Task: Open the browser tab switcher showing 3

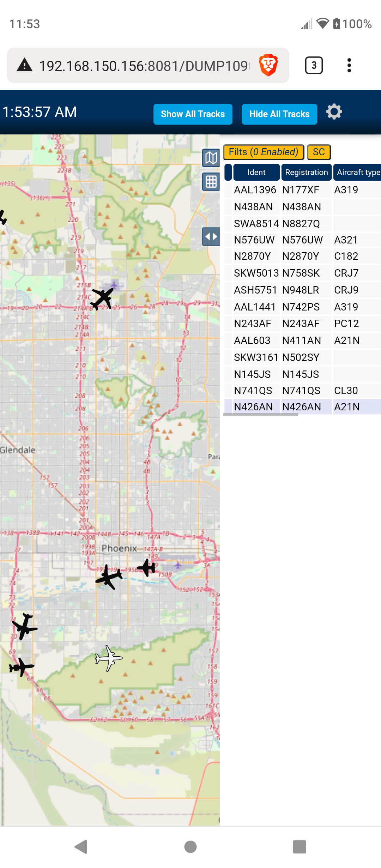Action: 314,65
